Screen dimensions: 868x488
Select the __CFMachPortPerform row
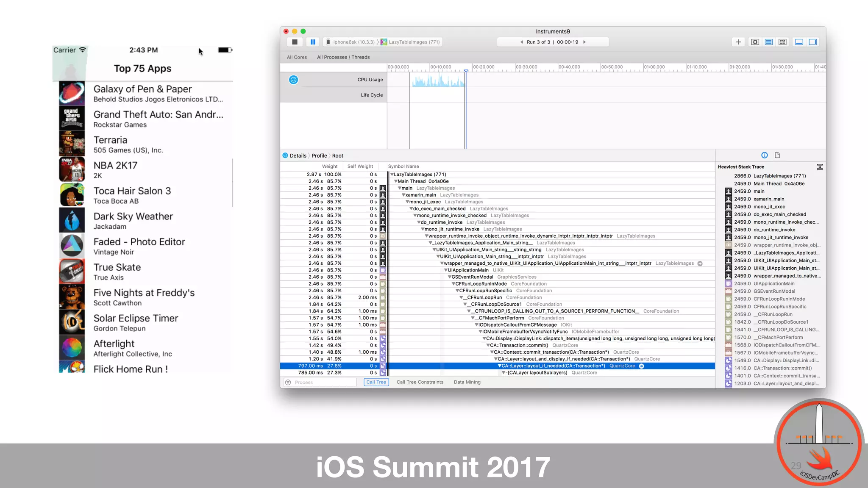(x=497, y=318)
